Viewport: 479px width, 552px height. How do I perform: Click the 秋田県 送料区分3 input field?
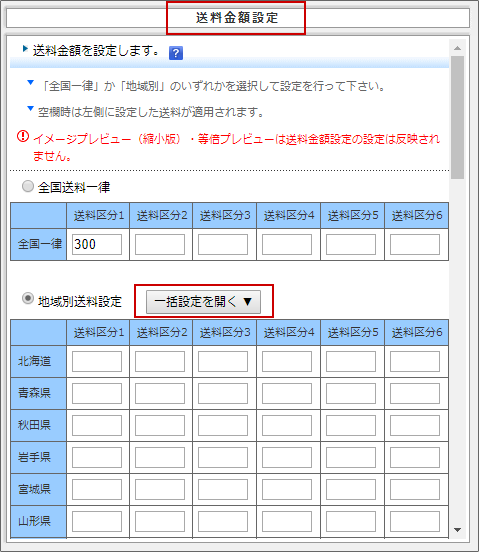tap(223, 426)
